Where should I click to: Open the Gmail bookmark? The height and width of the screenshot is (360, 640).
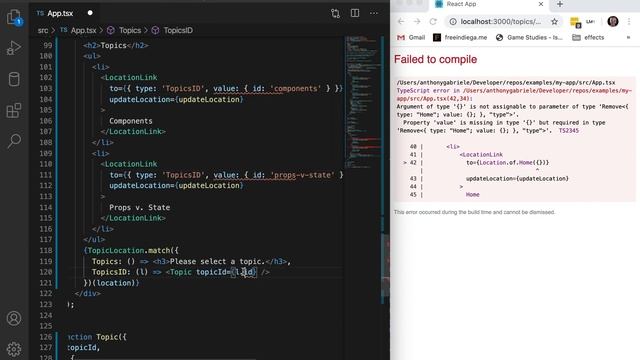point(411,38)
